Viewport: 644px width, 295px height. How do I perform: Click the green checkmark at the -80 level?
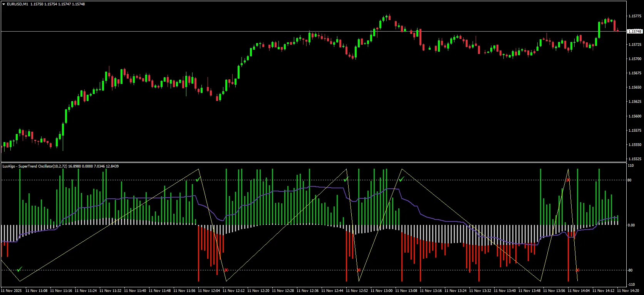coord(20,269)
